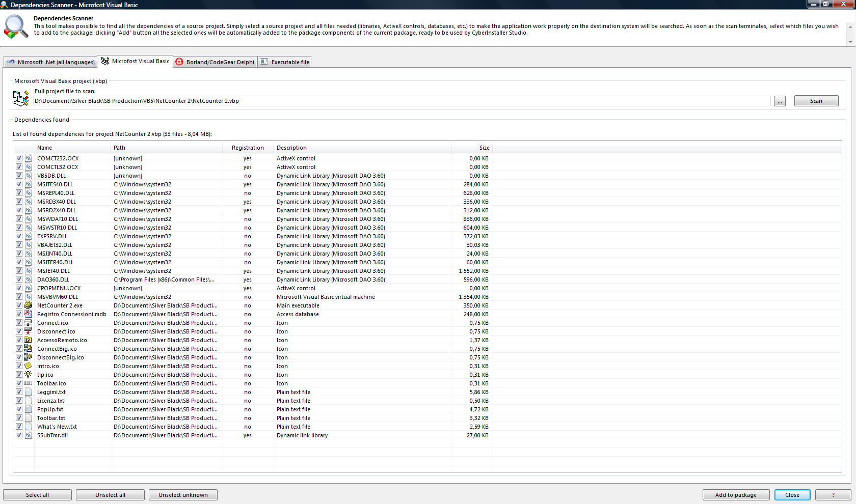Click the Toolbar.txt document icon
The width and height of the screenshot is (856, 504).
pos(28,418)
